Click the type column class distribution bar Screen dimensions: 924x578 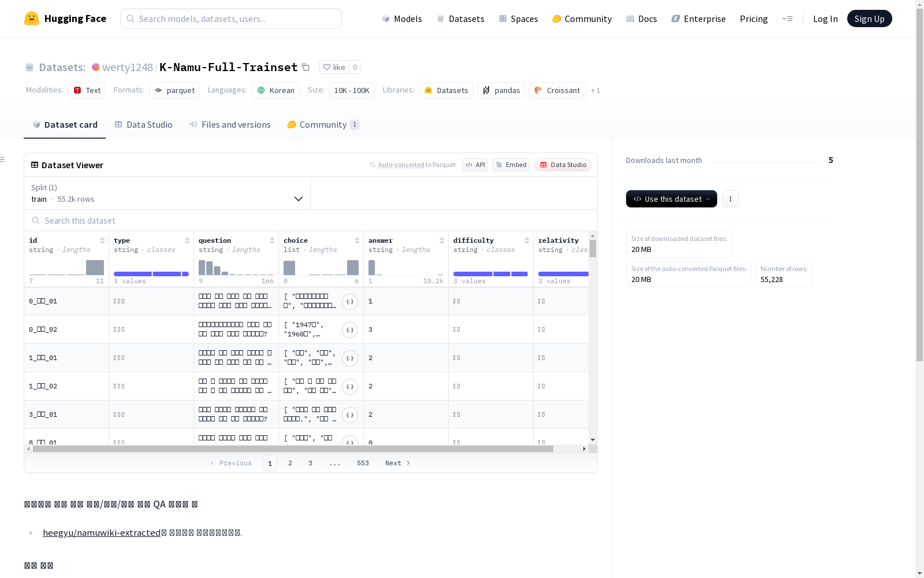click(x=151, y=274)
